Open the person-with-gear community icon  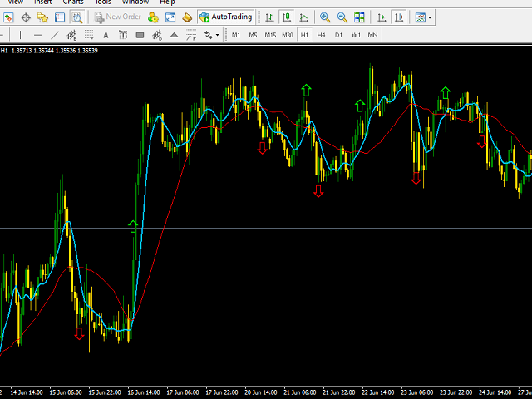coord(153,17)
